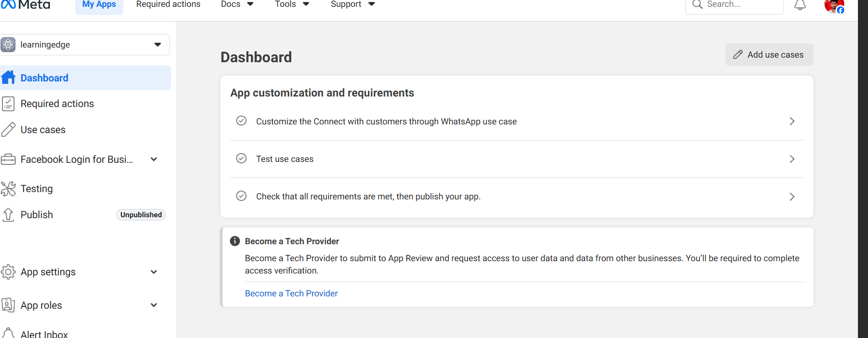Go to My Apps tab
868x338 pixels.
click(x=99, y=5)
